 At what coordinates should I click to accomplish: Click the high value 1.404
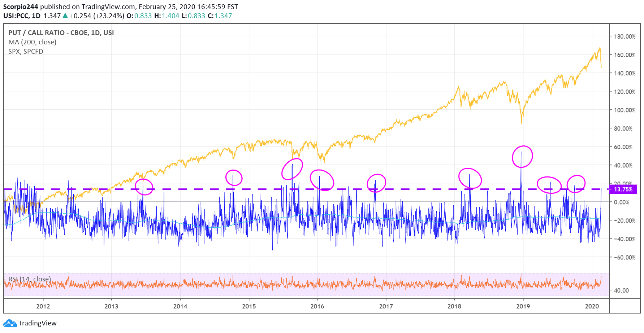point(170,16)
